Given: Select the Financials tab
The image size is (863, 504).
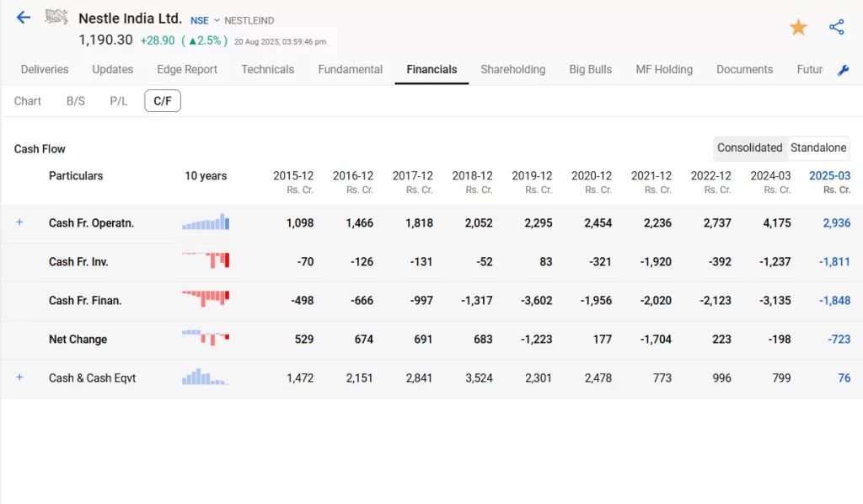Looking at the screenshot, I should coord(431,69).
